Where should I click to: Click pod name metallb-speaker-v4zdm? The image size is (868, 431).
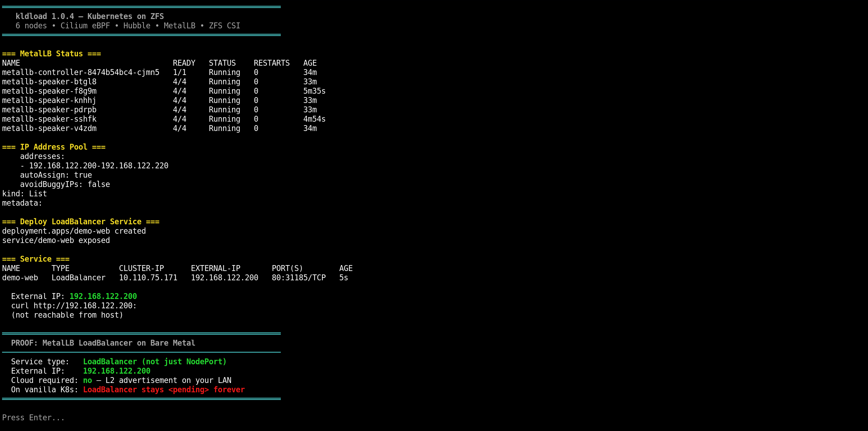pyautogui.click(x=49, y=128)
